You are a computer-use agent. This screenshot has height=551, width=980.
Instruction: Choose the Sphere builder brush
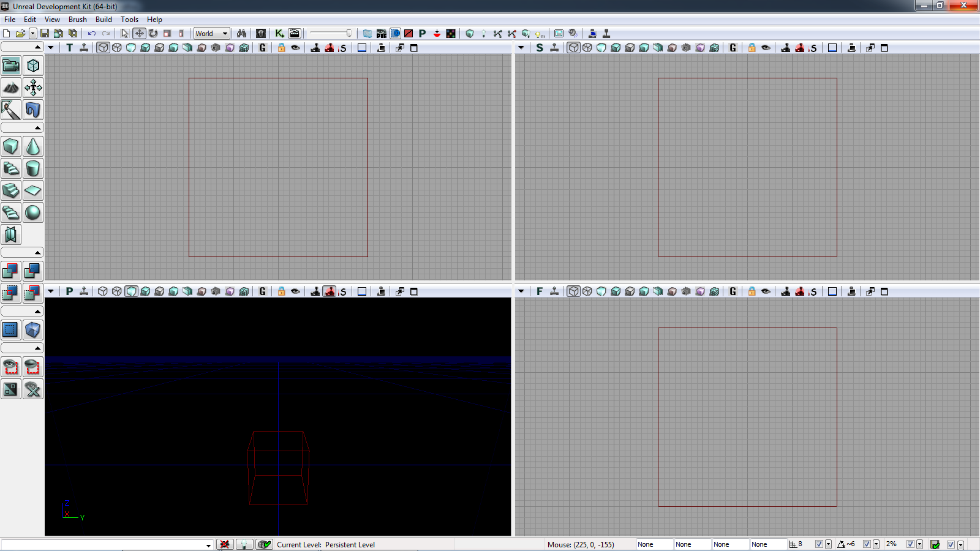[x=33, y=212]
